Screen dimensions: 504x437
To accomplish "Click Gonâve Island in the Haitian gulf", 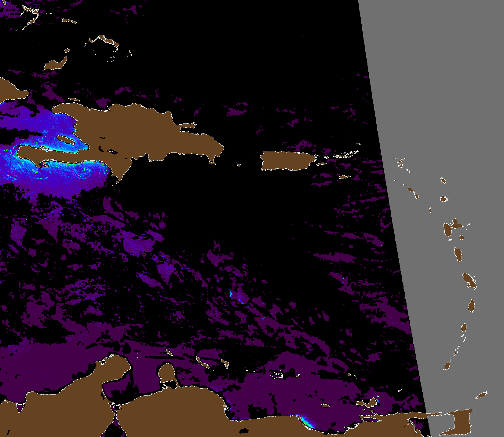I will pos(66,140).
